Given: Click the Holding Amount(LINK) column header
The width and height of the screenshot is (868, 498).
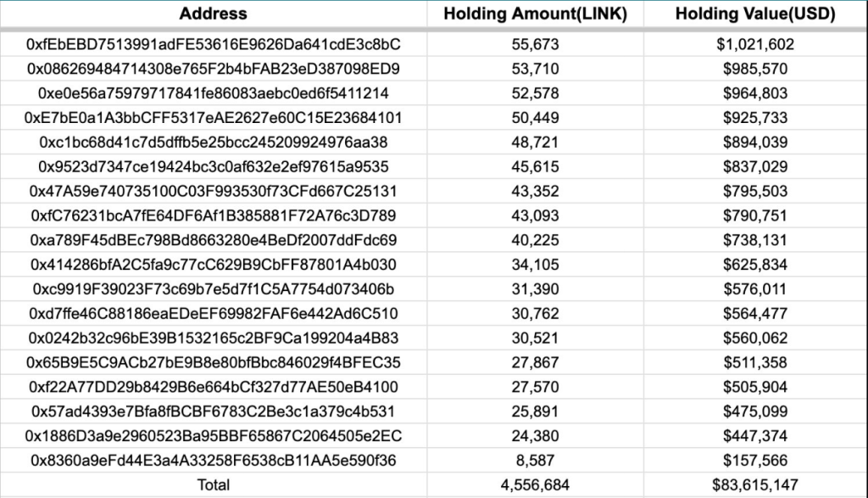Looking at the screenshot, I should coord(535,14).
